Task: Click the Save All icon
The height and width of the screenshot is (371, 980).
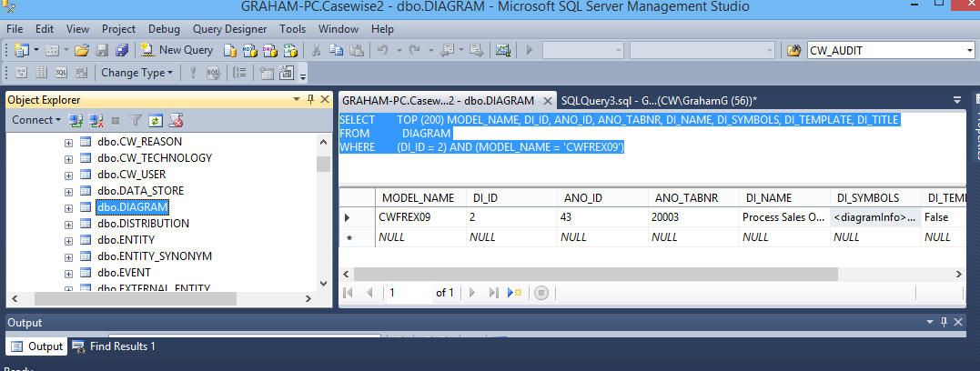Action: [121, 50]
